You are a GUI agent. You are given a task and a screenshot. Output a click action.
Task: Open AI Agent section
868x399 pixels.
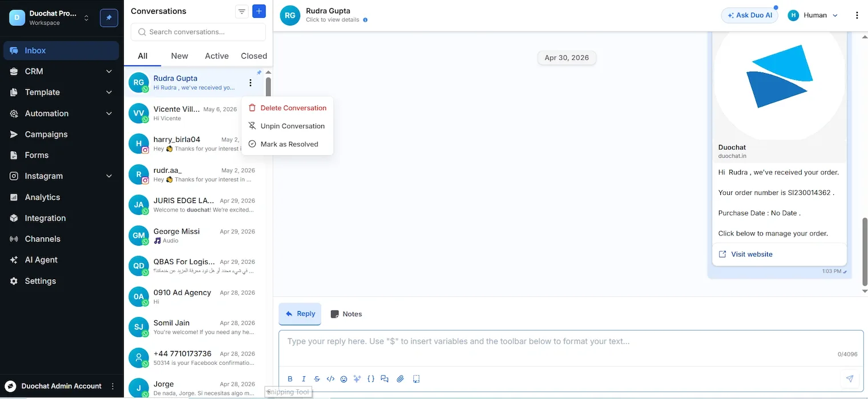(62, 260)
